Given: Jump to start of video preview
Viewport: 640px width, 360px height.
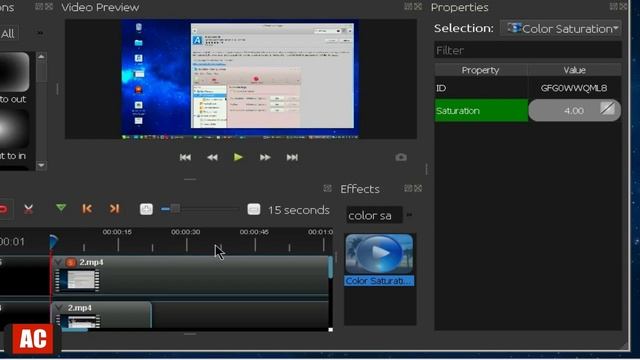Looking at the screenshot, I should coord(185,158).
